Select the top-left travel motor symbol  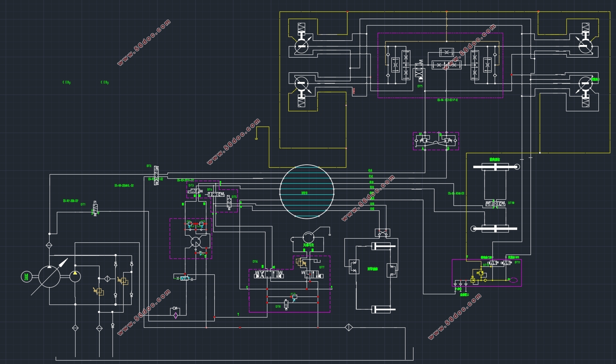[x=302, y=46]
